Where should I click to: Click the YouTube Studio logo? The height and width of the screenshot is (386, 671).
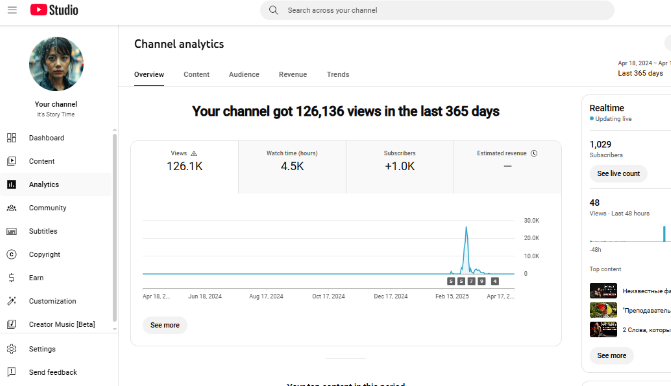54,10
